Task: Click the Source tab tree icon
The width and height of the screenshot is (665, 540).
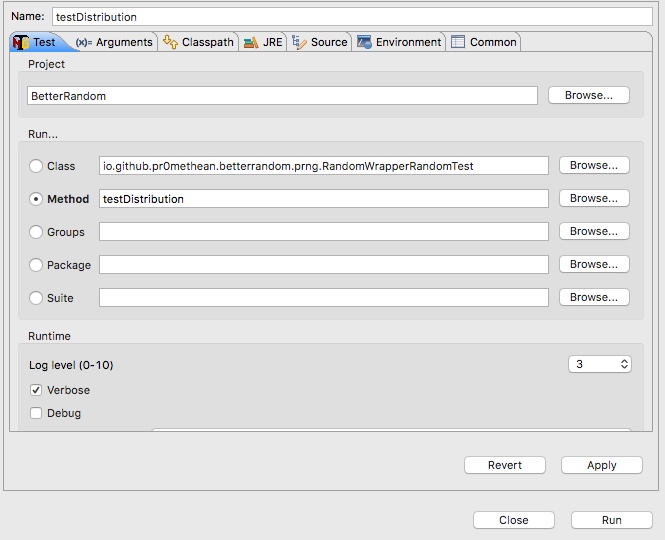Action: (x=299, y=42)
